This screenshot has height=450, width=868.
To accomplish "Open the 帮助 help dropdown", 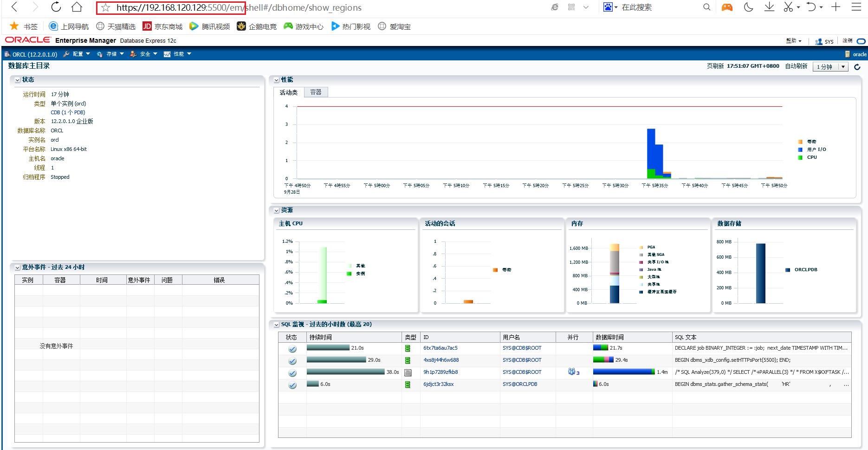I will tap(794, 41).
